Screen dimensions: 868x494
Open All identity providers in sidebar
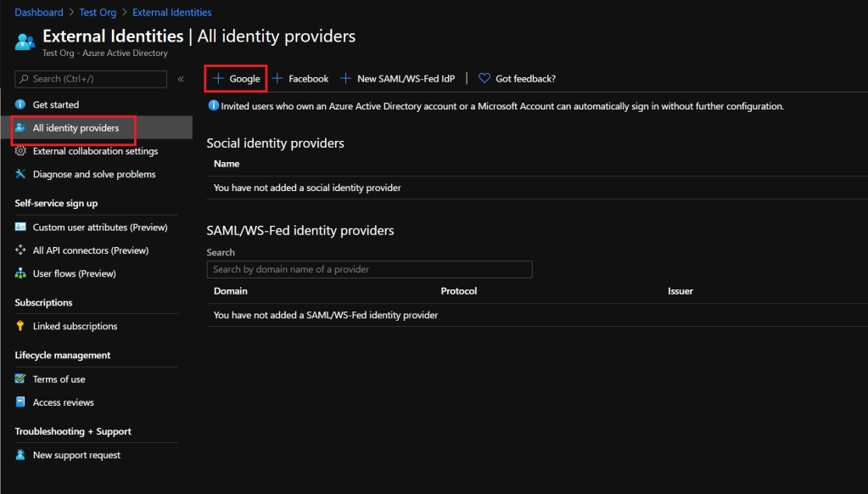coord(76,128)
